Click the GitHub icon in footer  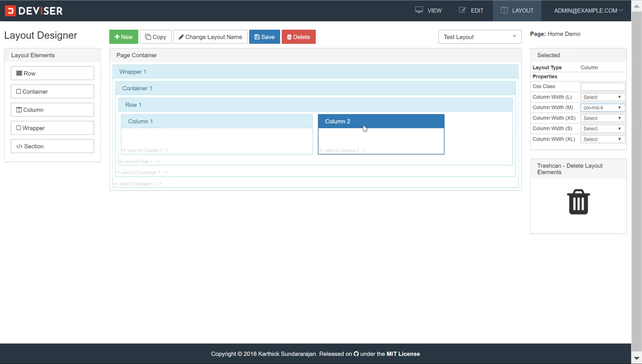[x=356, y=354]
